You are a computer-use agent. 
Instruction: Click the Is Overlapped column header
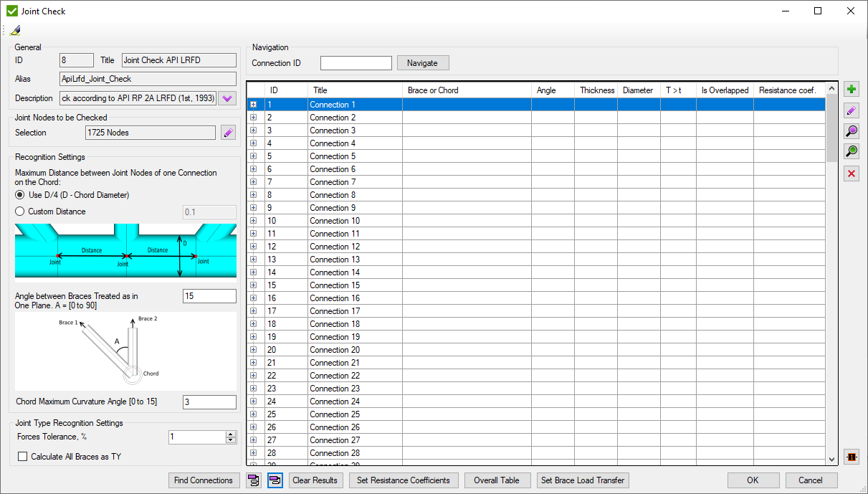[724, 90]
